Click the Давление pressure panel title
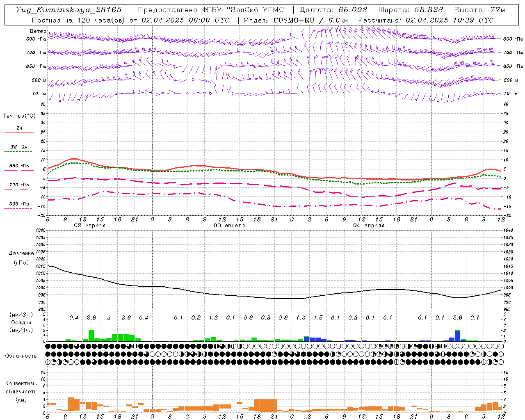The width and height of the screenshot is (525, 420). click(21, 253)
